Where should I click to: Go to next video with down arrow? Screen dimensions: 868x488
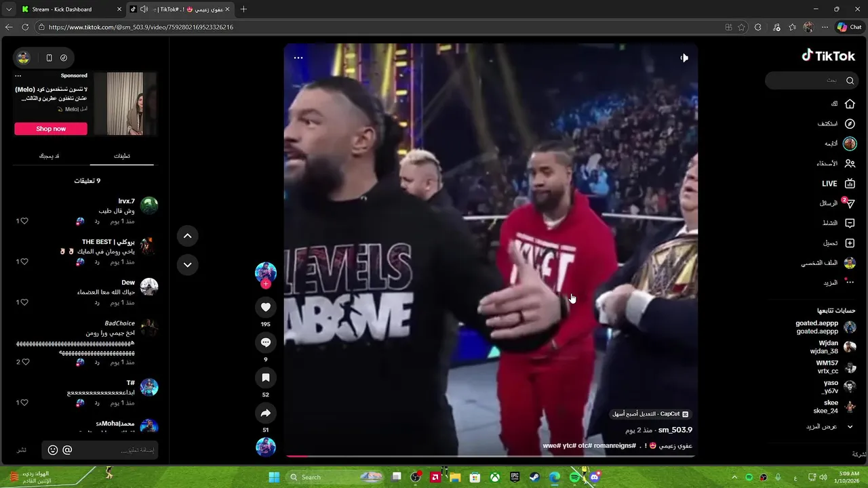click(187, 264)
